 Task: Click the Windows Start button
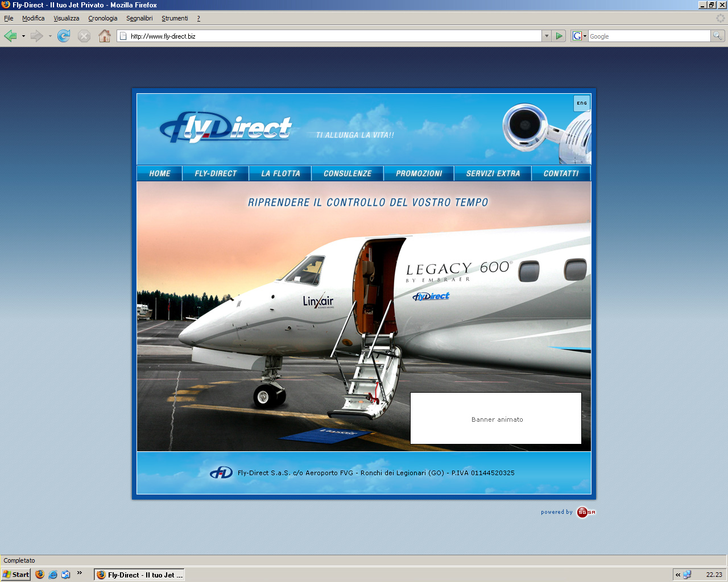click(x=16, y=575)
